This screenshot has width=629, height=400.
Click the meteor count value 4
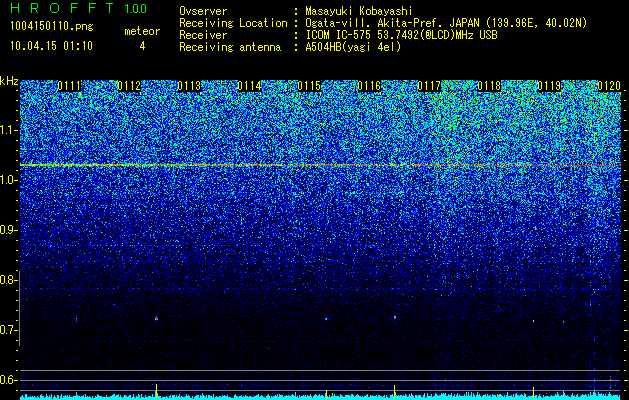(x=142, y=46)
